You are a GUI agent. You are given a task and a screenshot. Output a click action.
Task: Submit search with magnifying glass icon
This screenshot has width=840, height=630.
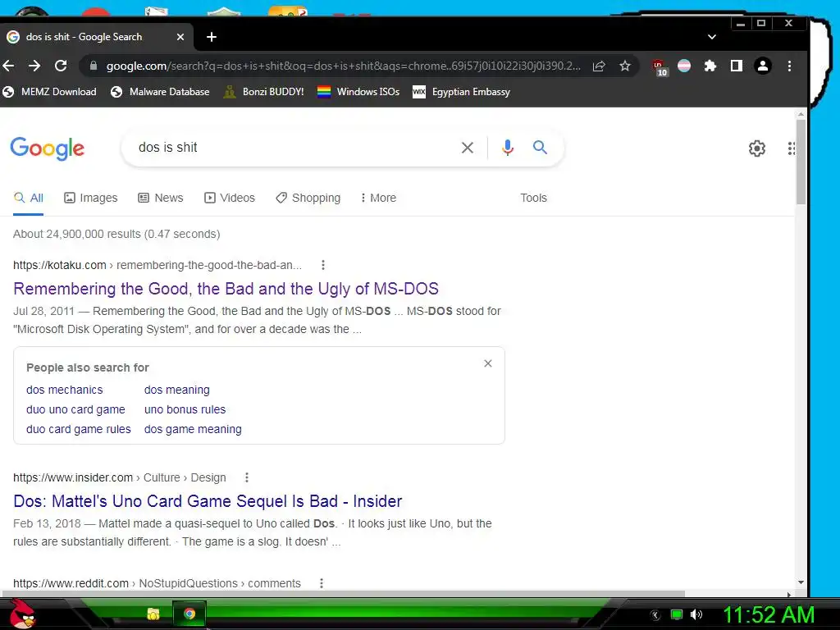coord(540,147)
